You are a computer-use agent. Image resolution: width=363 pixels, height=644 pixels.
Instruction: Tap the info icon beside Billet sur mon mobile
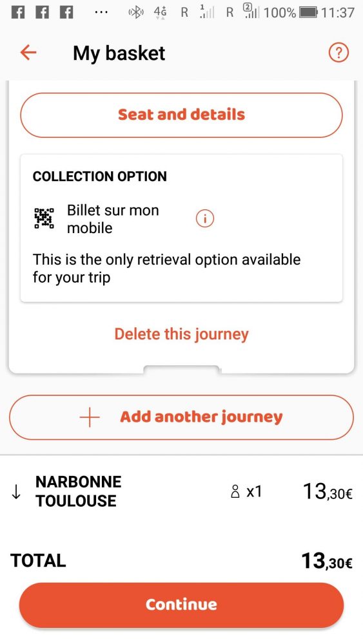(x=205, y=218)
